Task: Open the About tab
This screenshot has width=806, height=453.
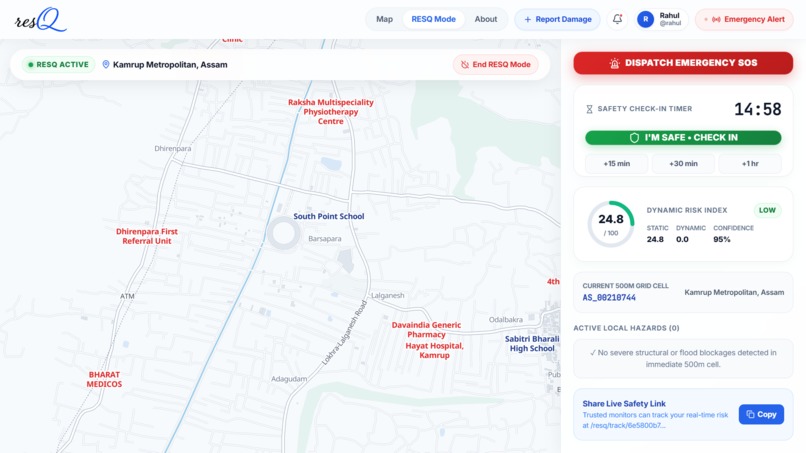Action: pyautogui.click(x=486, y=19)
